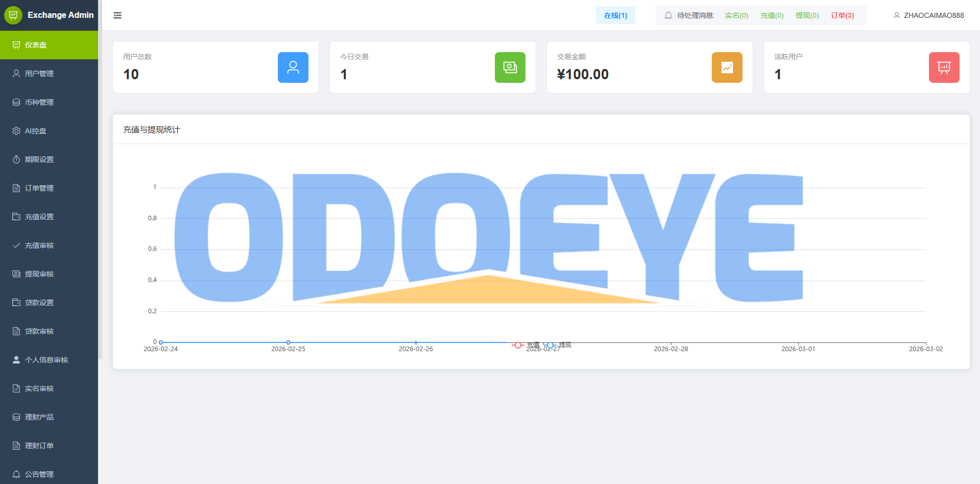Open 用户管理 in the sidebar
Image resolution: width=980 pixels, height=484 pixels.
(39, 74)
